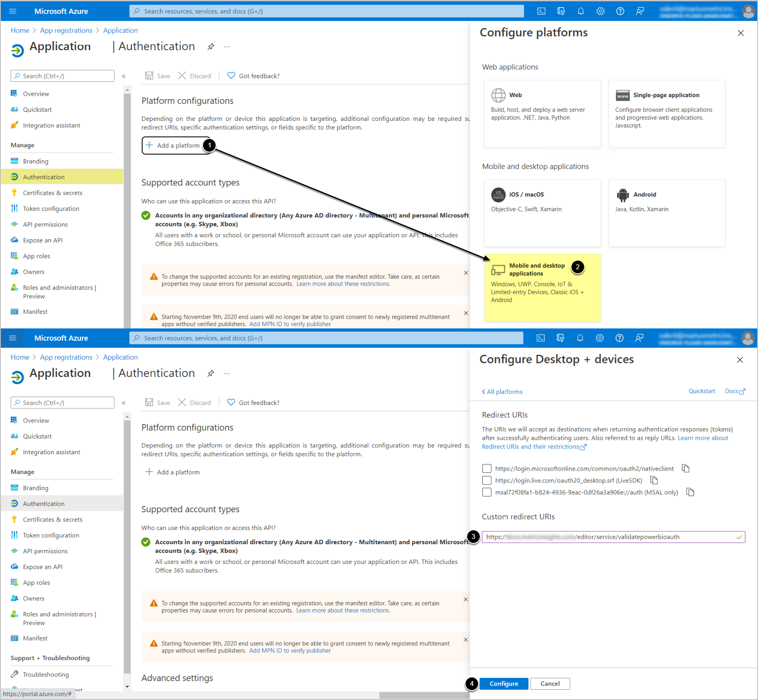Screen dimensions: 758x700
Task: Open Token configuration beside Configure platforms panel
Action: point(51,208)
